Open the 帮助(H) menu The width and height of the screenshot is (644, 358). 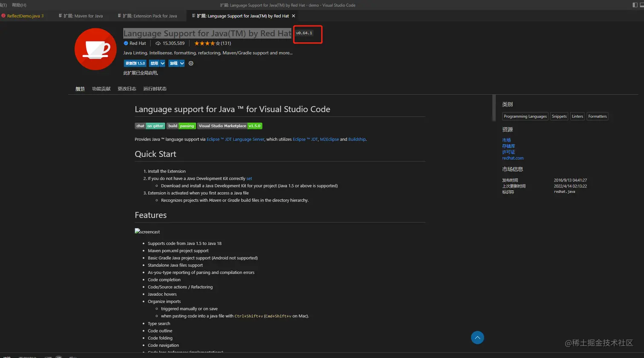click(x=19, y=5)
